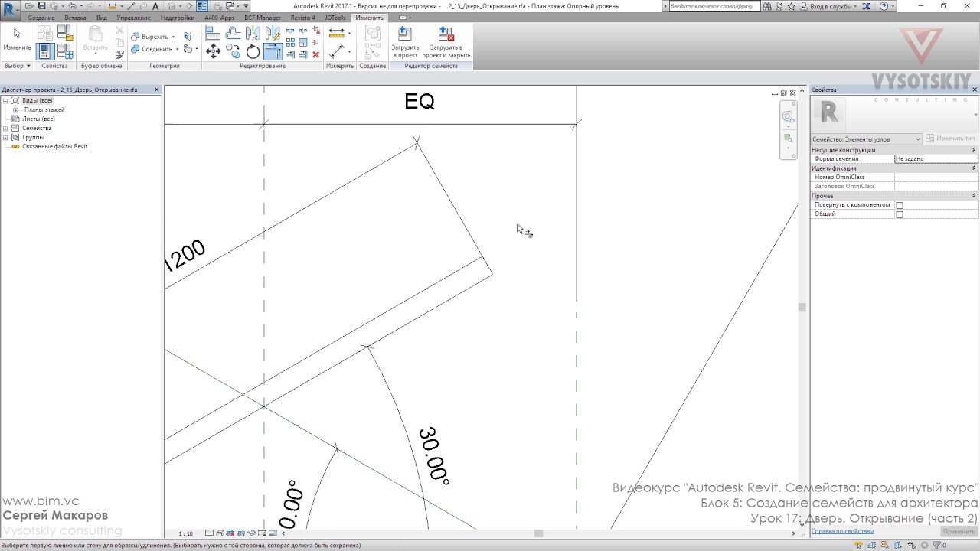
Task: Open the Вставка ribbon tab
Action: 75,18
